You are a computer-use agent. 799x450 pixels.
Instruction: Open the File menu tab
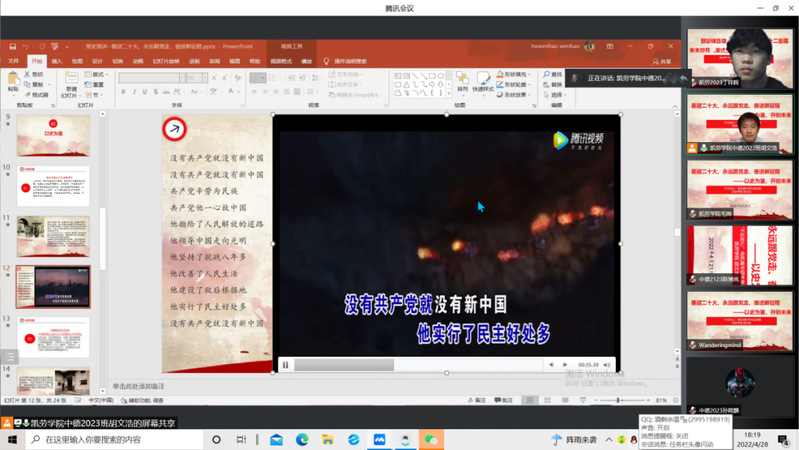click(14, 61)
